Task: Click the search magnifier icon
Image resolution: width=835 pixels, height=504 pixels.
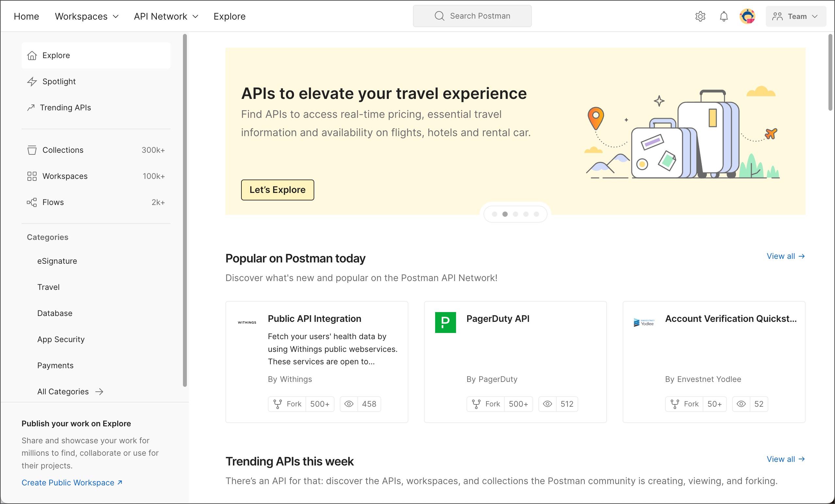Action: 439,16
